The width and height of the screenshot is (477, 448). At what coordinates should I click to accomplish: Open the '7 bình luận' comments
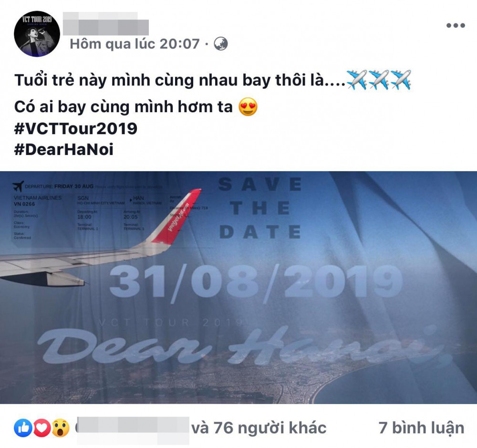click(421, 428)
